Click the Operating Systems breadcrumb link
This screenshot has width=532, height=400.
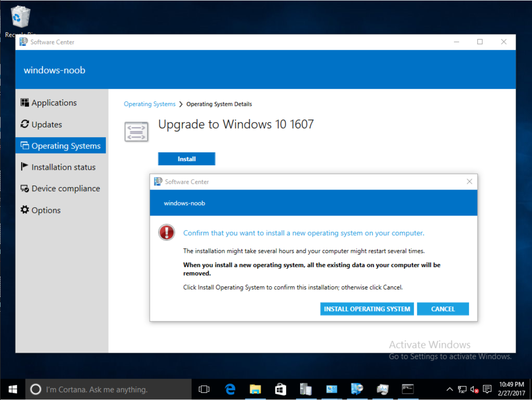[x=150, y=104]
